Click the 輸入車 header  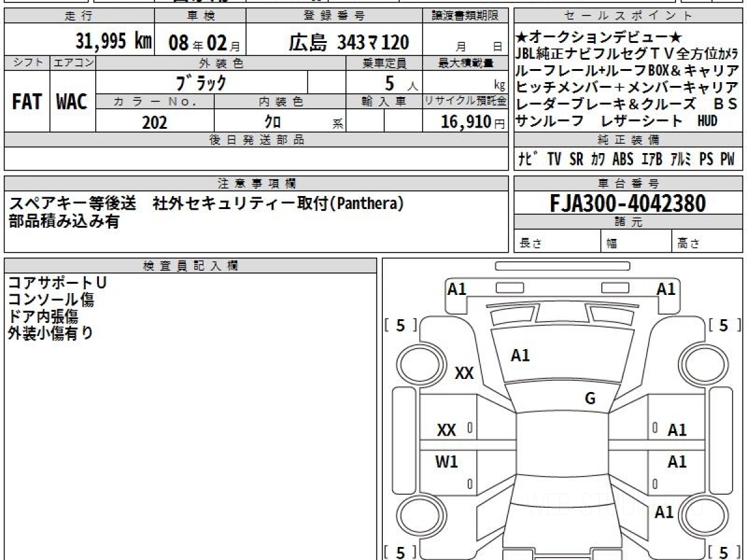tap(384, 101)
